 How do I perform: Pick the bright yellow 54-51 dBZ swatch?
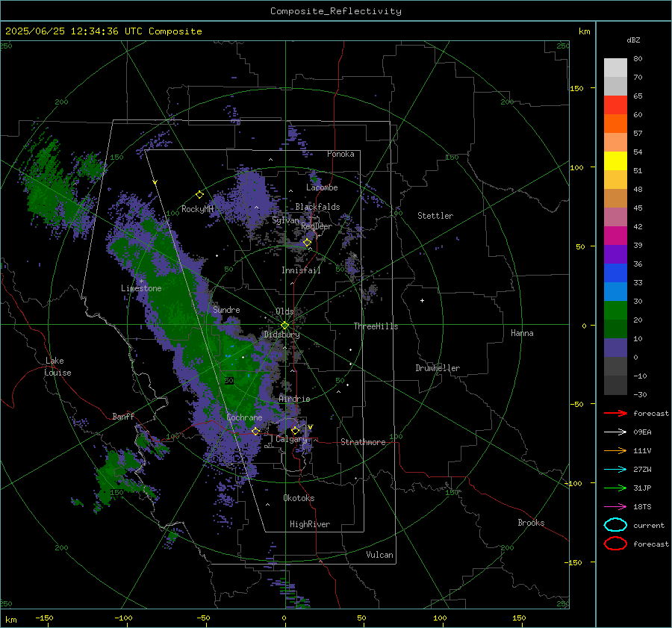pyautogui.click(x=615, y=161)
